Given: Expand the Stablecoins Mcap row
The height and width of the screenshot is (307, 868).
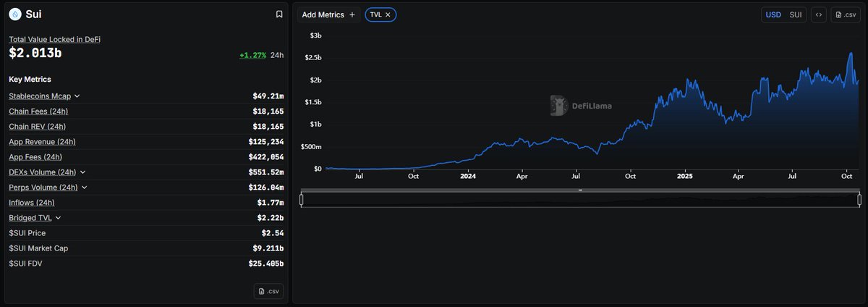Looking at the screenshot, I should [77, 96].
